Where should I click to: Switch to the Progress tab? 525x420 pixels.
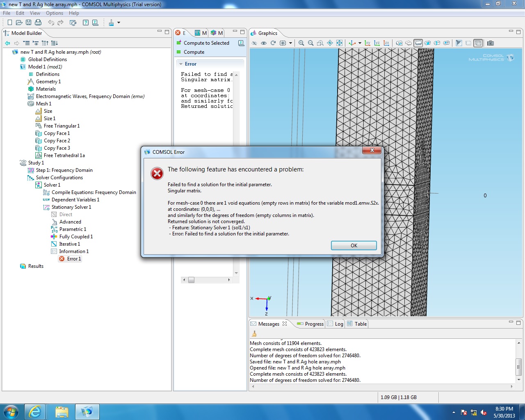click(310, 324)
